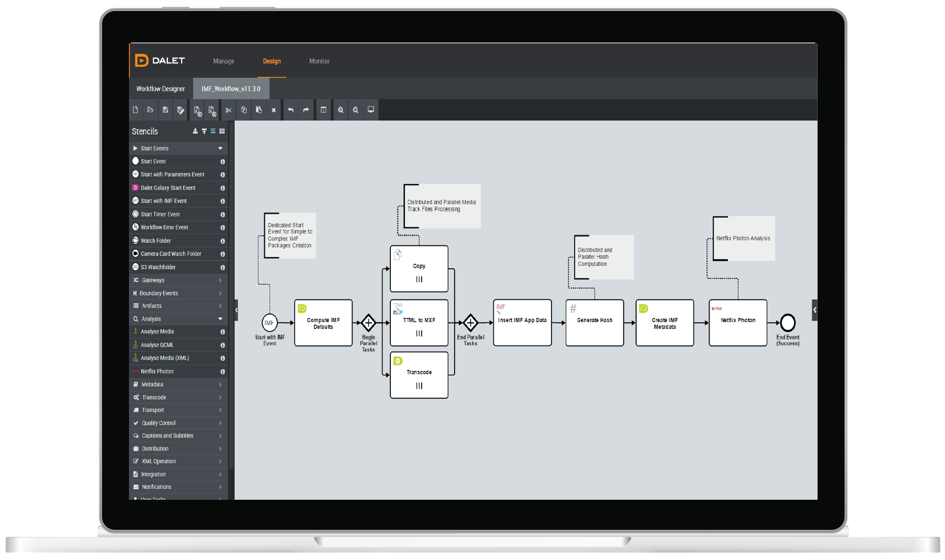This screenshot has height=560, width=945.
Task: Expand the Quality Control category
Action: tap(178, 423)
